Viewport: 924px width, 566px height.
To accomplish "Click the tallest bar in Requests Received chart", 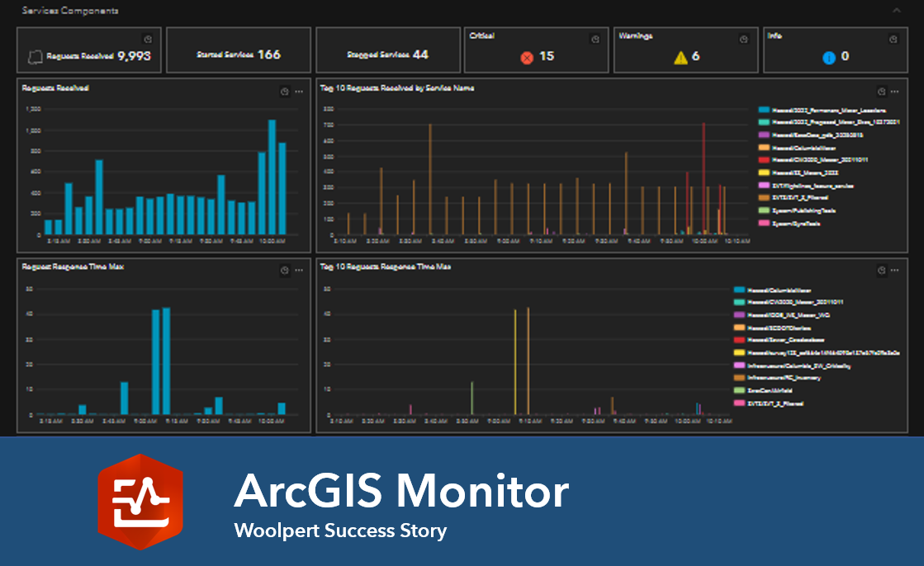I will [272, 177].
